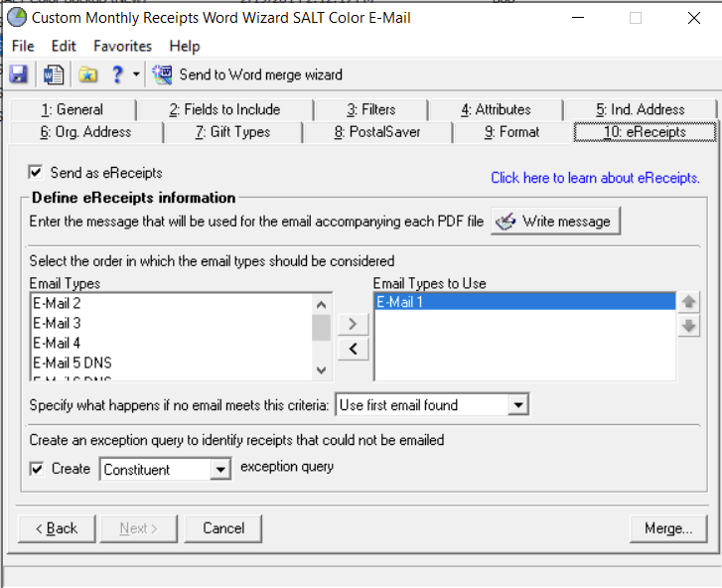Click the Write message button
The image size is (722, 588).
(x=556, y=221)
